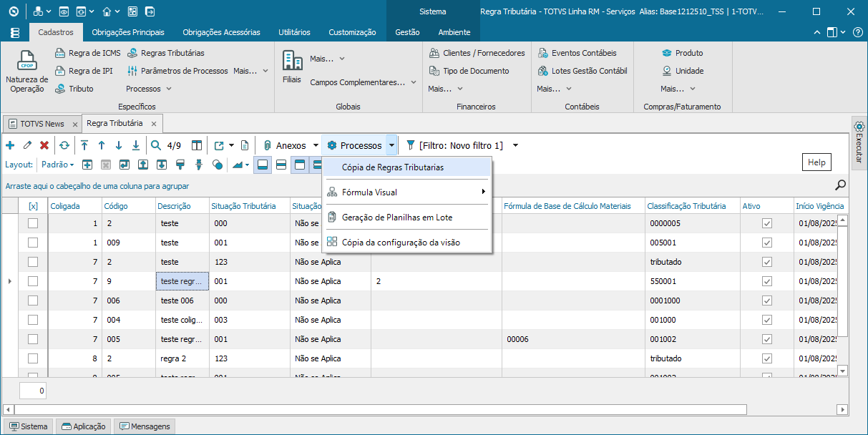Viewport: 868px width, 435px height.
Task: Click the Anexos paperclip button
Action: click(x=285, y=145)
